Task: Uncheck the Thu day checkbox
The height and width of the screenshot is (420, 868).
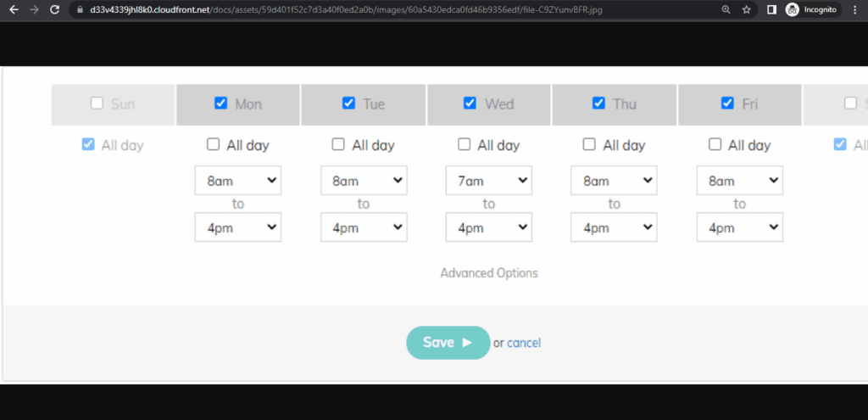Action: click(598, 103)
